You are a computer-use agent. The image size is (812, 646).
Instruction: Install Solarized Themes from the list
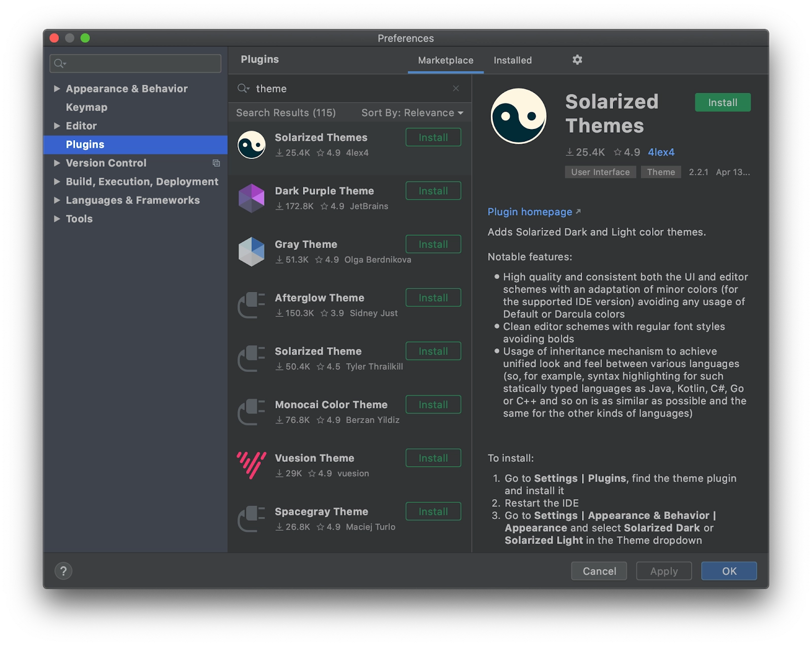433,138
